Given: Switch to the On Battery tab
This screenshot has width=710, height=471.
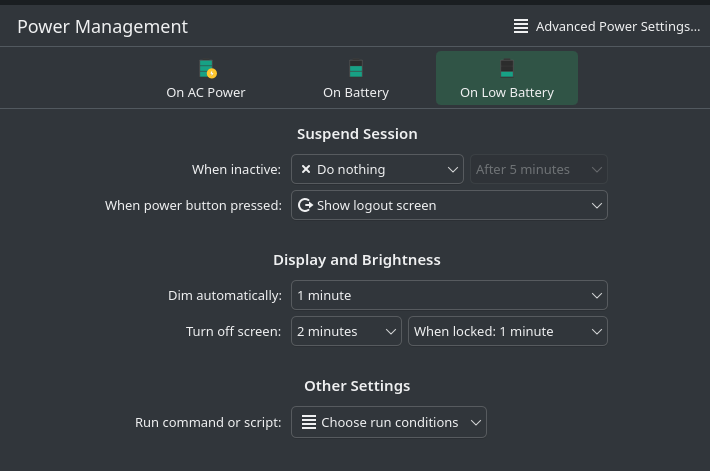Looking at the screenshot, I should click(356, 79).
